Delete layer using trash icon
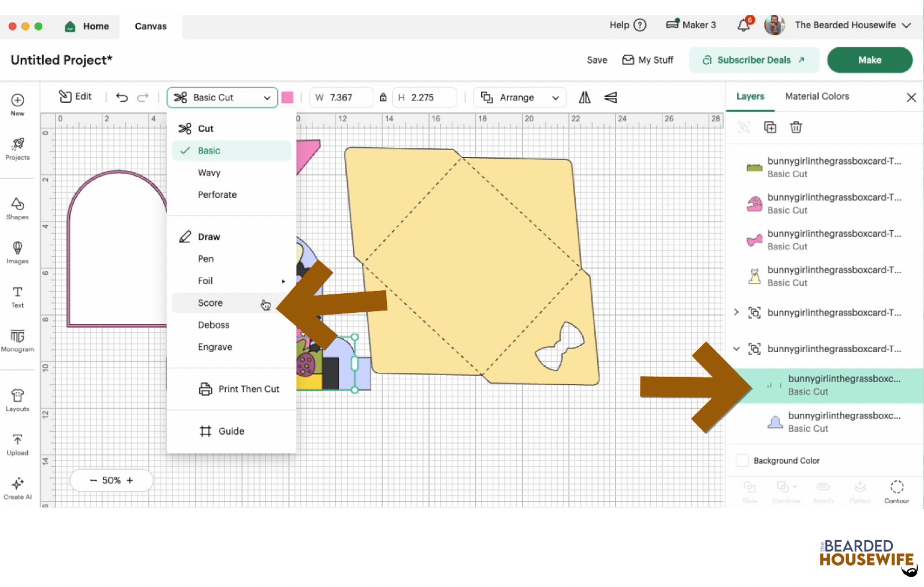 tap(796, 128)
